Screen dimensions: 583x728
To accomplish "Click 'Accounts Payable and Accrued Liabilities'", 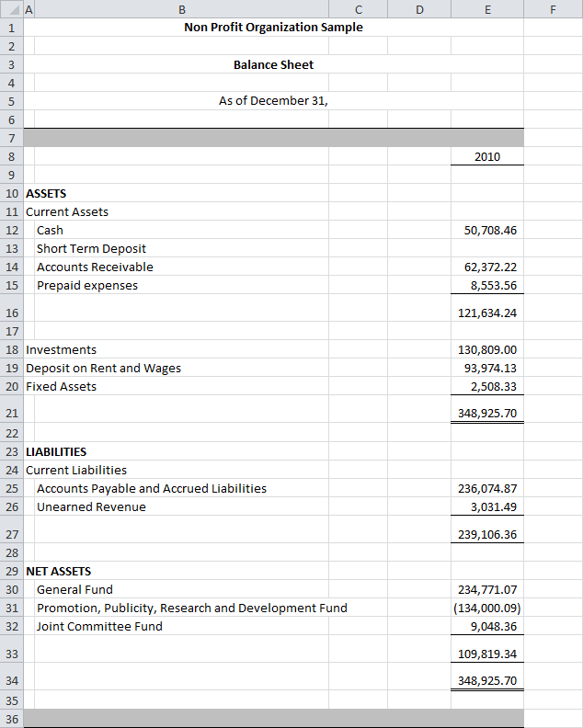I will tap(152, 488).
